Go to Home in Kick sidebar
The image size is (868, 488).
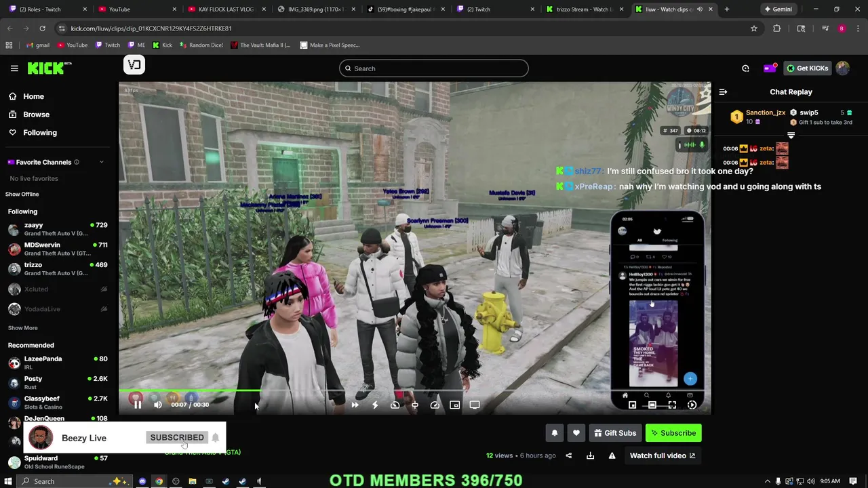pos(33,96)
